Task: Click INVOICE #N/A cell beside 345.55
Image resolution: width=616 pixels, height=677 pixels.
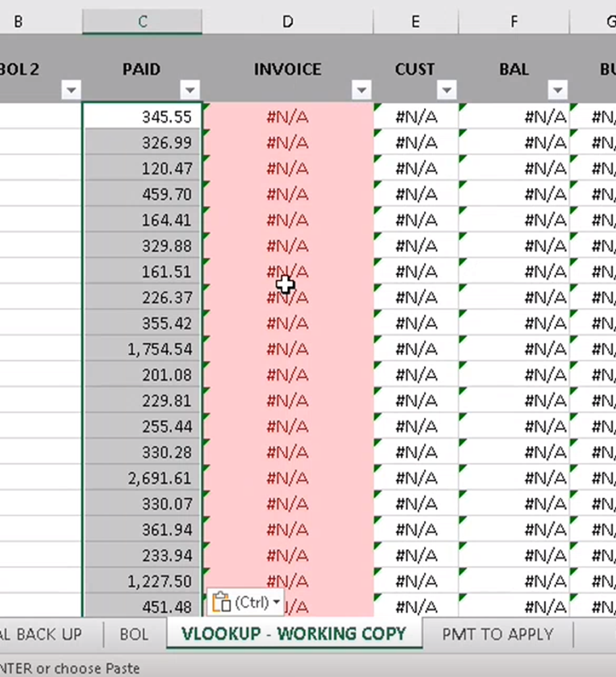Action: [288, 117]
